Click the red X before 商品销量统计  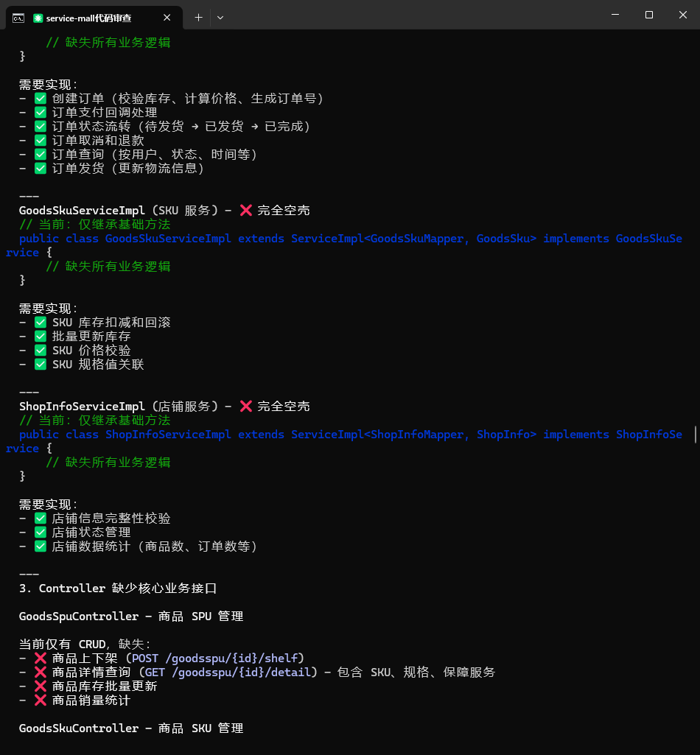click(41, 700)
